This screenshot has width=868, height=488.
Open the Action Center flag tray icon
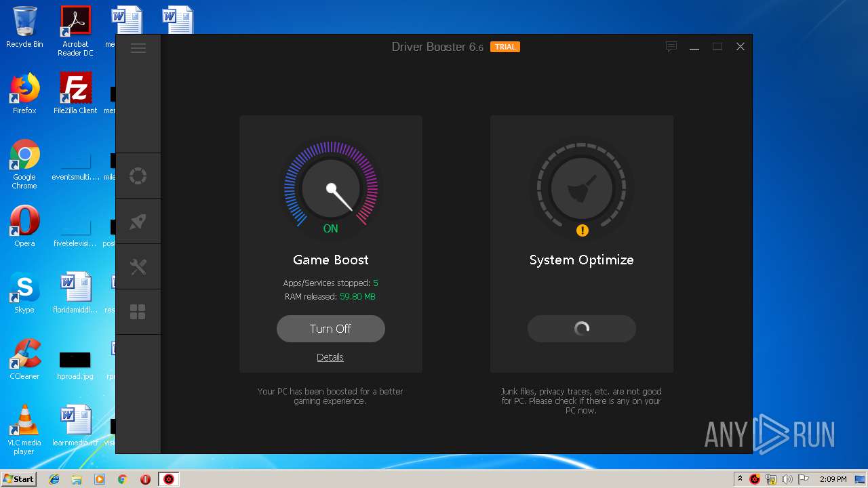803,479
